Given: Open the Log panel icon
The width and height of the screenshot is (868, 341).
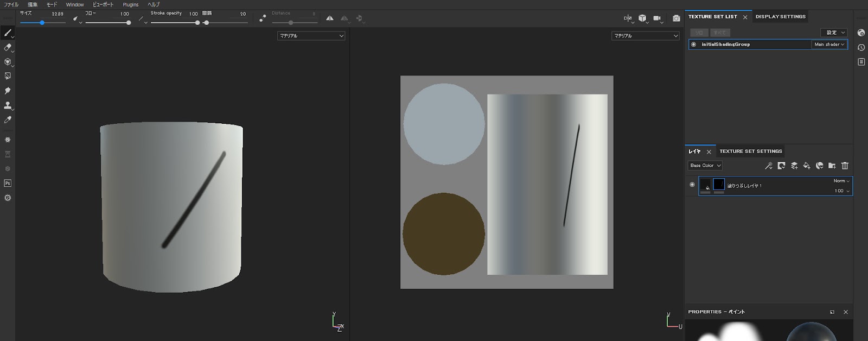Looking at the screenshot, I should coord(861,62).
